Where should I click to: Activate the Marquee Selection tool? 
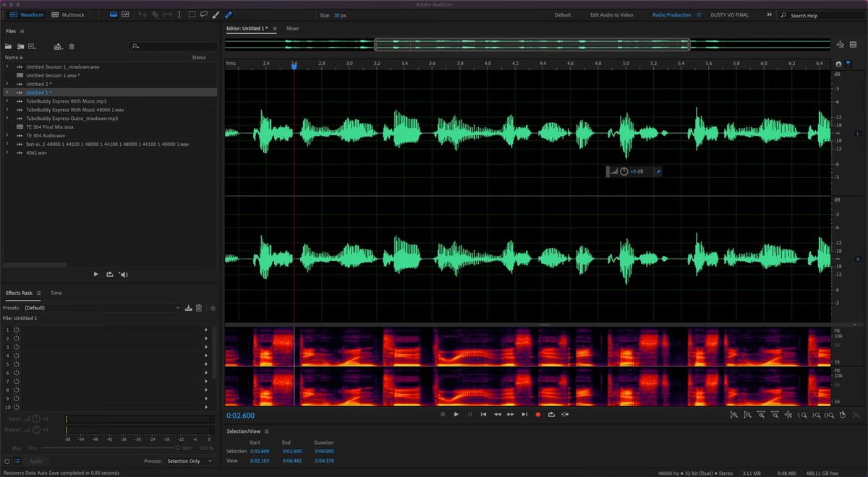[192, 14]
